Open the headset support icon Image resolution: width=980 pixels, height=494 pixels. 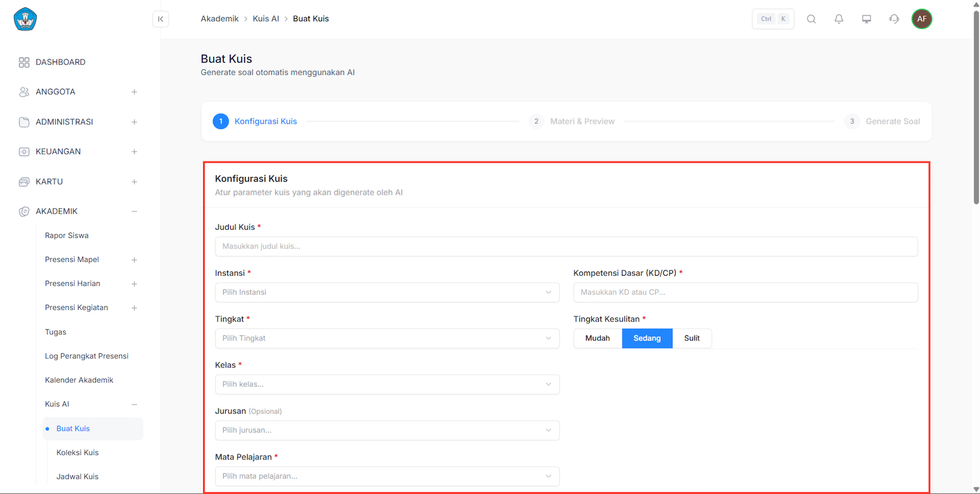pyautogui.click(x=894, y=19)
